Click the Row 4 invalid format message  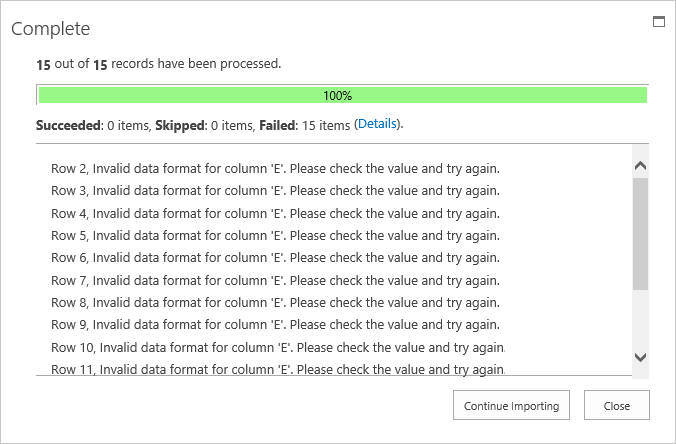275,213
